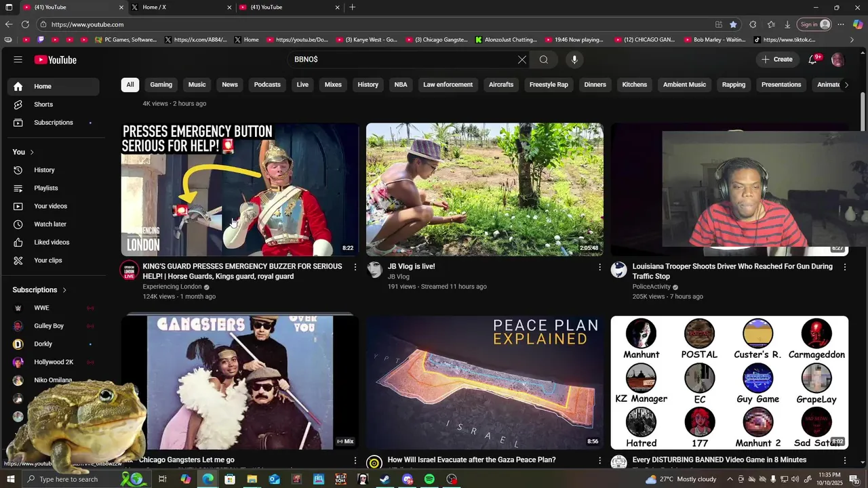Image resolution: width=868 pixels, height=488 pixels.
Task: Open Steam from the taskbar
Action: 384,479
